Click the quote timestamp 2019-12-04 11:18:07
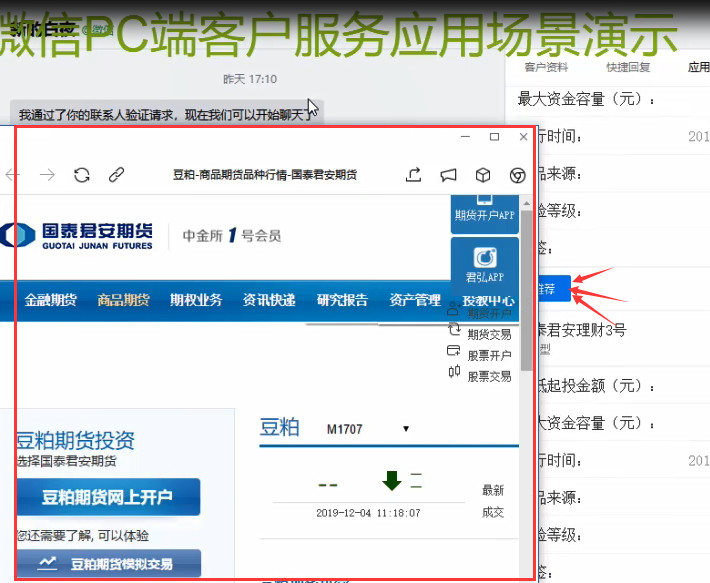The image size is (710, 583). coord(368,513)
